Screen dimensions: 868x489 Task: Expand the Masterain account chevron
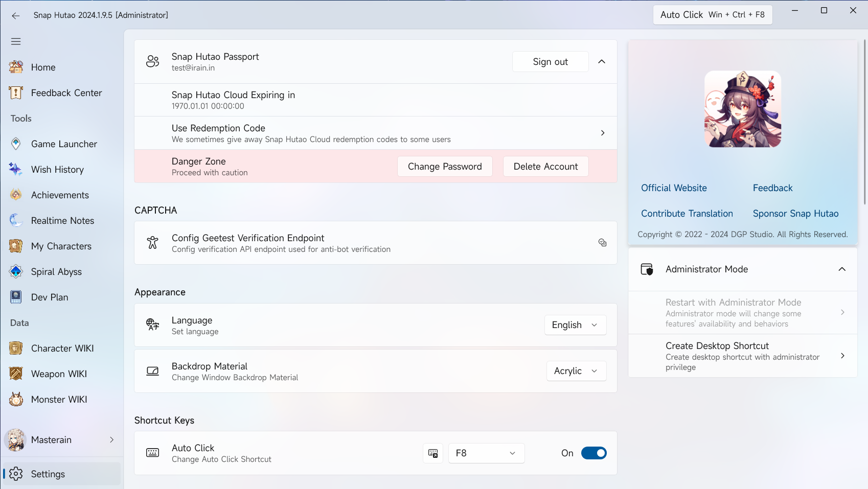point(111,440)
